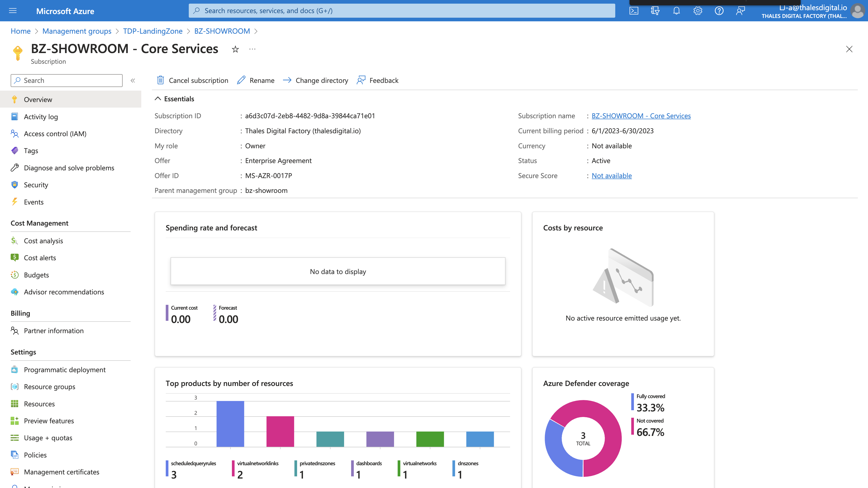Open the user account avatar menu
868x488 pixels.
pyautogui.click(x=857, y=11)
